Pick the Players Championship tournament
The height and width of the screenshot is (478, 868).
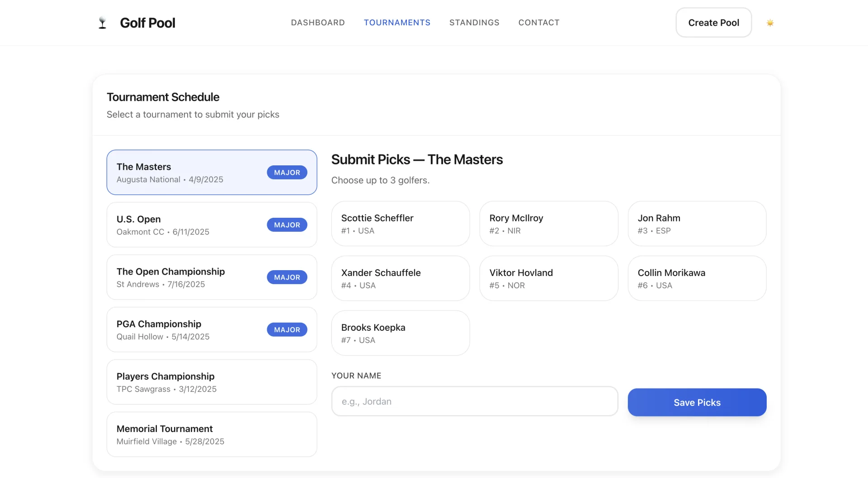[x=212, y=382]
